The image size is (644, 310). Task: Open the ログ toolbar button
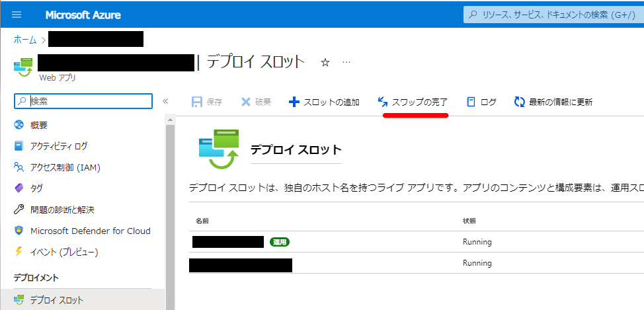(x=481, y=102)
